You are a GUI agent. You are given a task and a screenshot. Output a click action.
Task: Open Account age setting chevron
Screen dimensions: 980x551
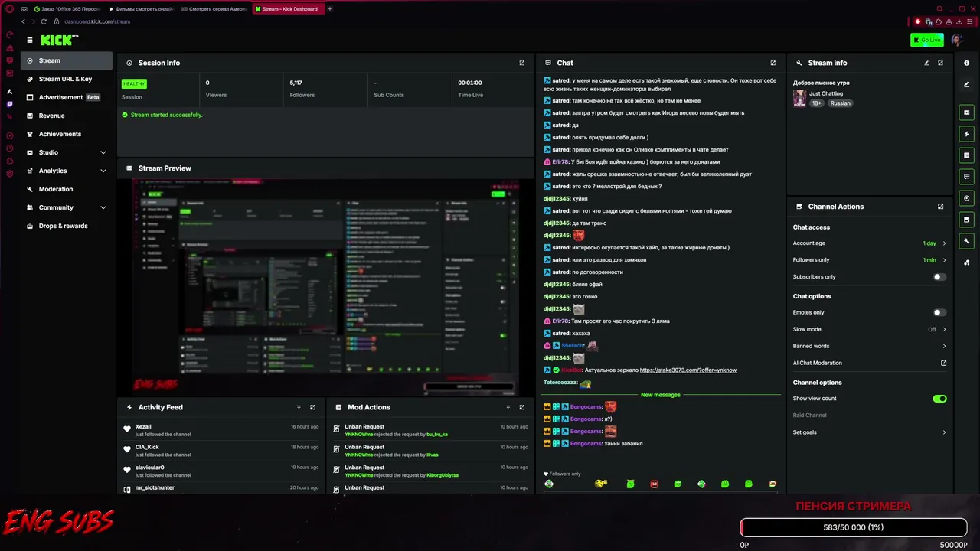point(944,243)
